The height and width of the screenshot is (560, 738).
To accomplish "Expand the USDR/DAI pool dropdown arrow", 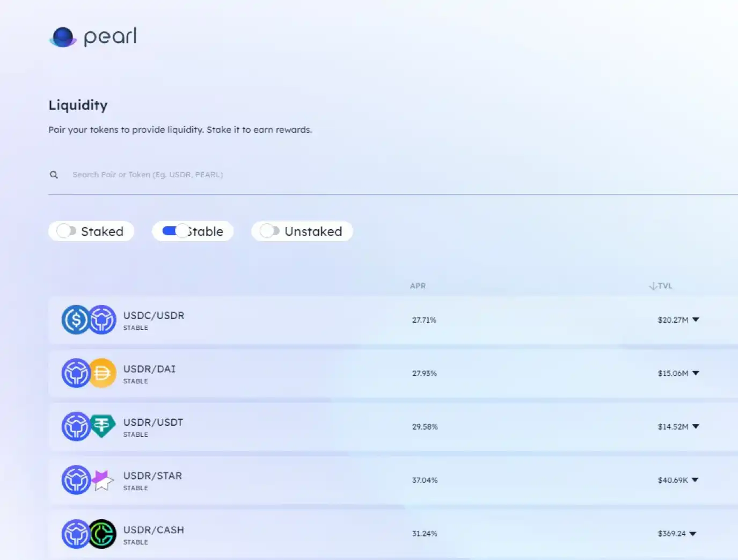I will pos(696,373).
